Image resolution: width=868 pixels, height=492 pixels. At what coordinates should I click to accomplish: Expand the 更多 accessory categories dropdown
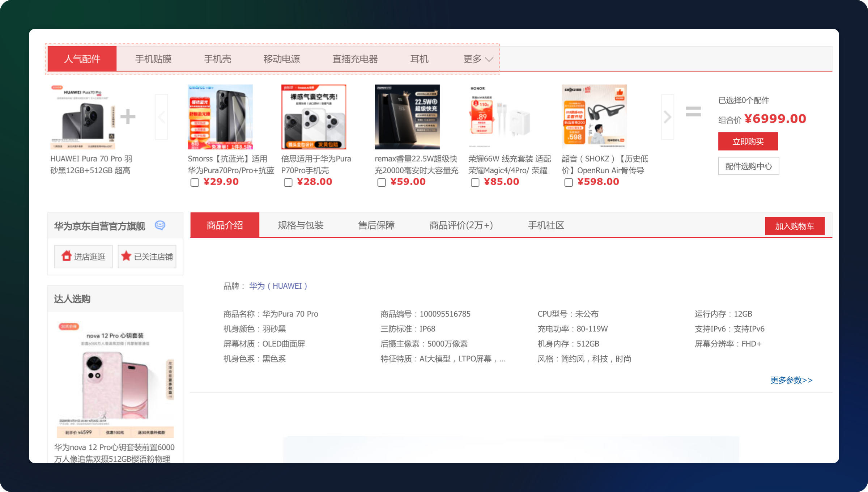point(478,59)
